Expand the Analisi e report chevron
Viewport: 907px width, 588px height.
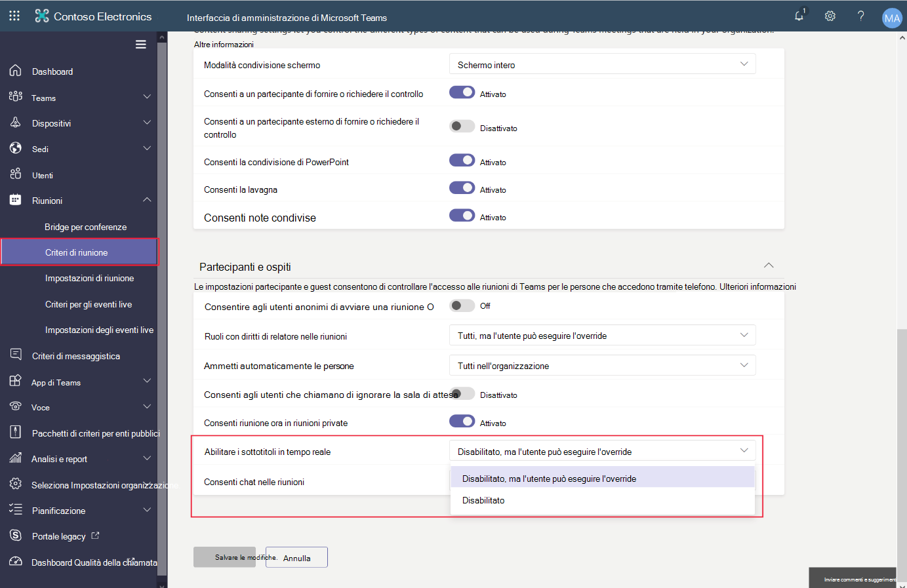[147, 458]
